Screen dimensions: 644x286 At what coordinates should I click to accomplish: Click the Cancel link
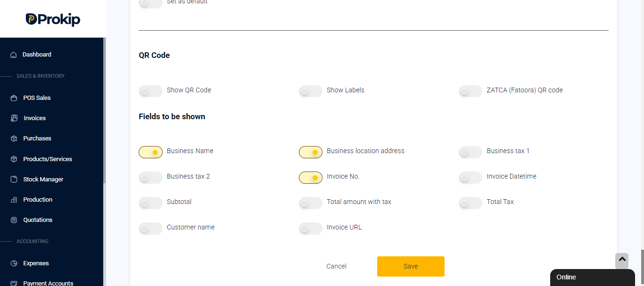coord(337,266)
